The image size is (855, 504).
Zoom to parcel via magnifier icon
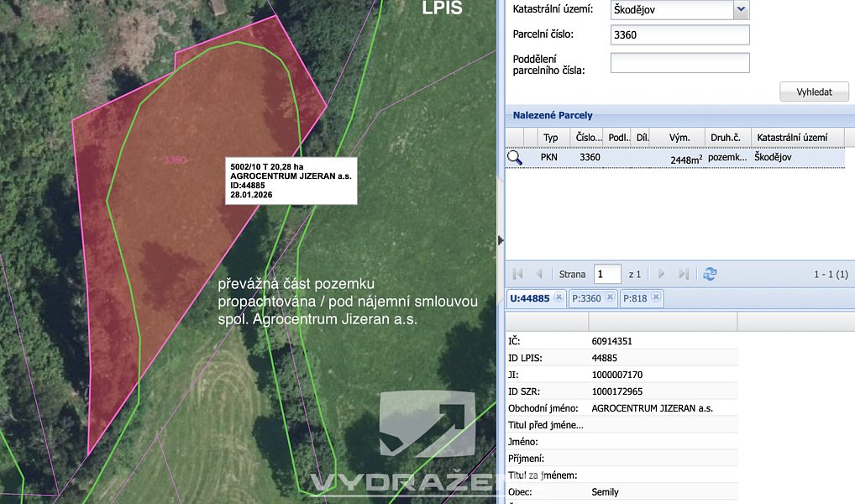(x=514, y=158)
